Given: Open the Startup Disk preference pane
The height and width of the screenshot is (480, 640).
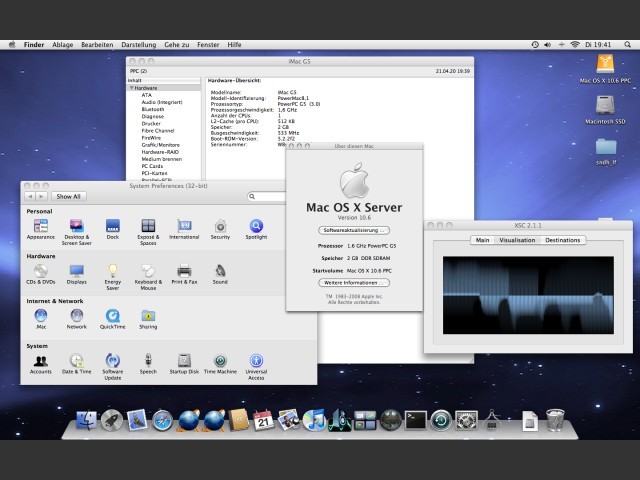Looking at the screenshot, I should (x=184, y=364).
